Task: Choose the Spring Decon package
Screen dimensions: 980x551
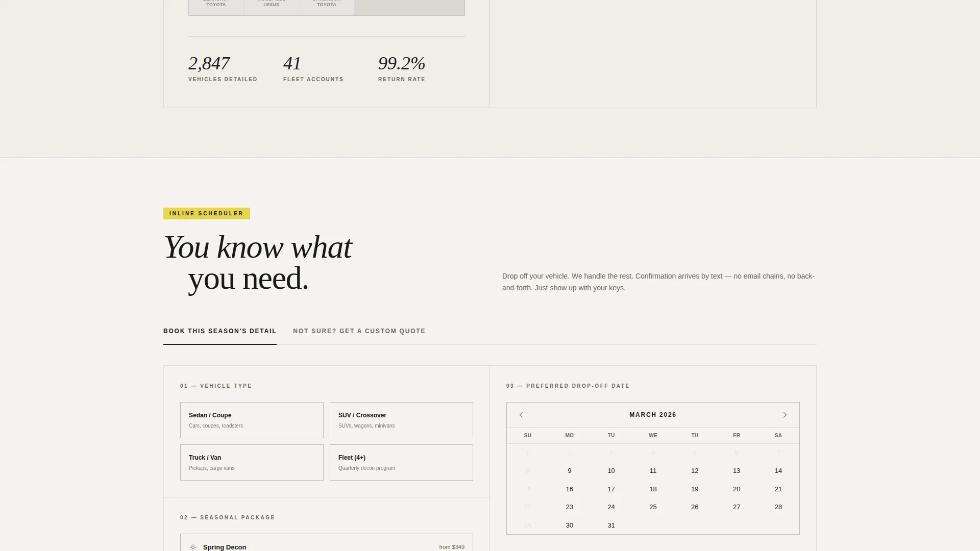Action: coord(327,543)
